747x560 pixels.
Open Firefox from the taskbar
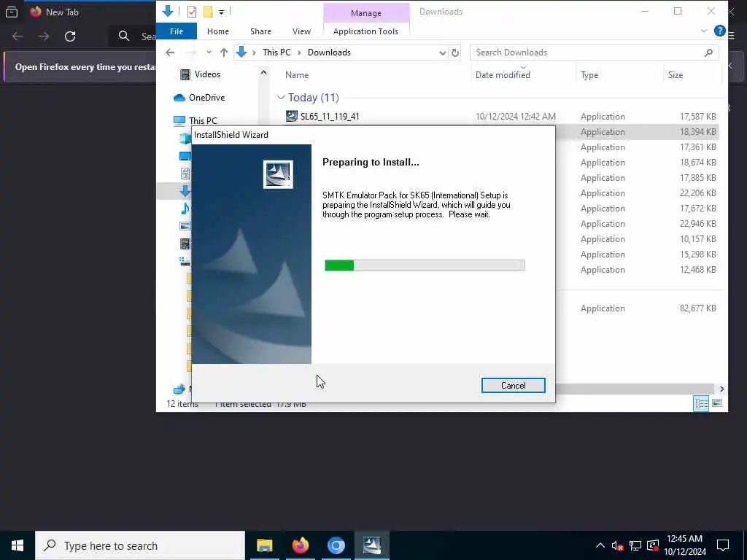tap(300, 545)
